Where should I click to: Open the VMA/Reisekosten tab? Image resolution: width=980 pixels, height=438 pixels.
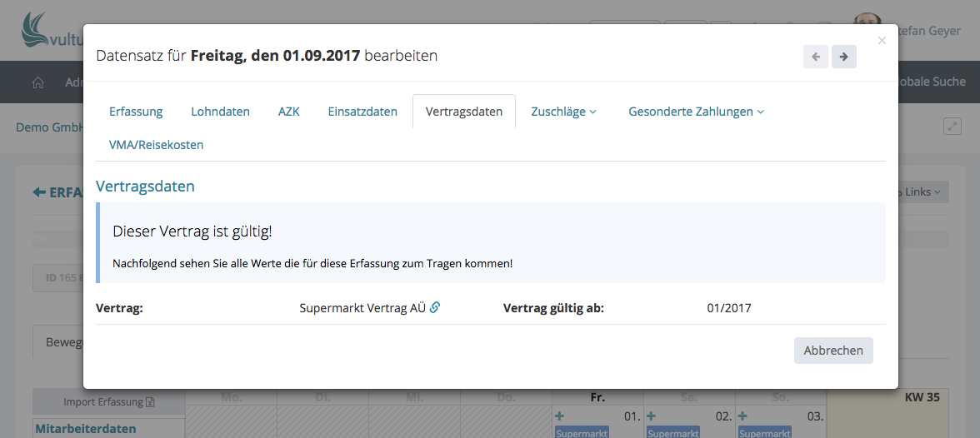tap(156, 145)
